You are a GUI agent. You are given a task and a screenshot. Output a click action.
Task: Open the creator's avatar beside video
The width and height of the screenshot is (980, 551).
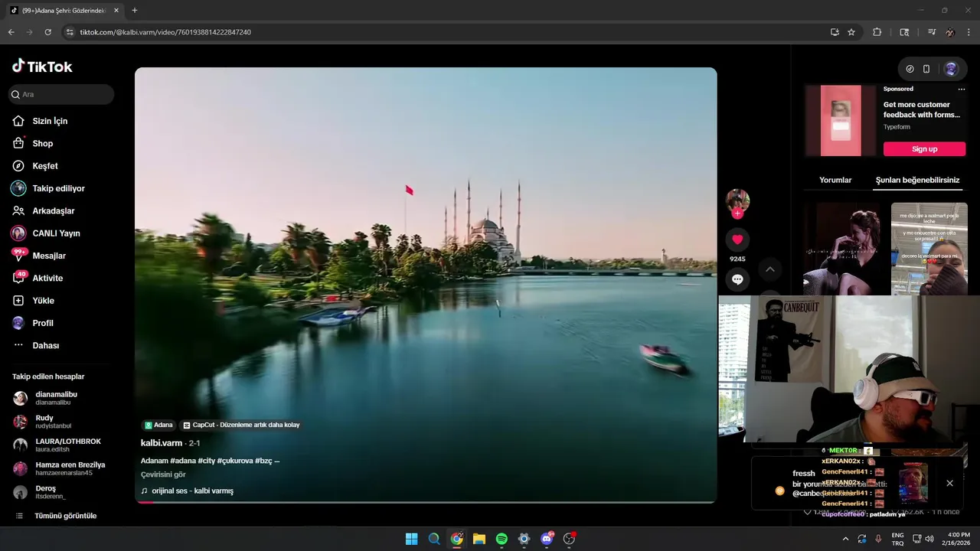coord(737,201)
